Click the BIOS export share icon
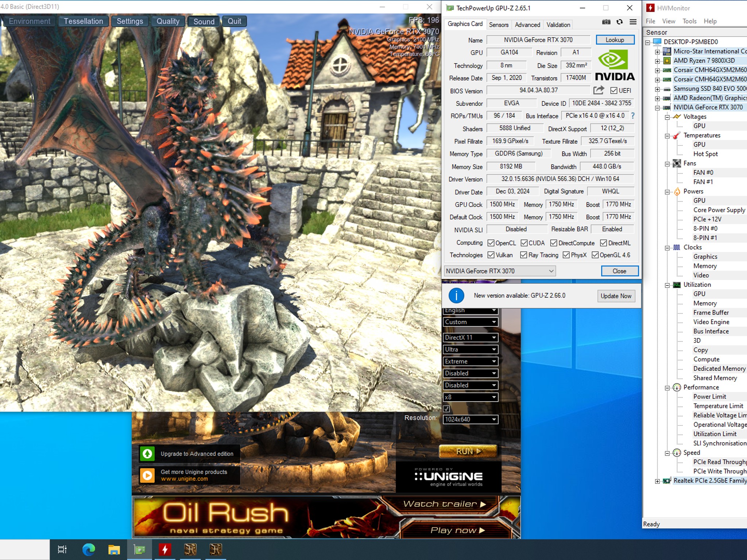747x560 pixels. click(x=599, y=90)
